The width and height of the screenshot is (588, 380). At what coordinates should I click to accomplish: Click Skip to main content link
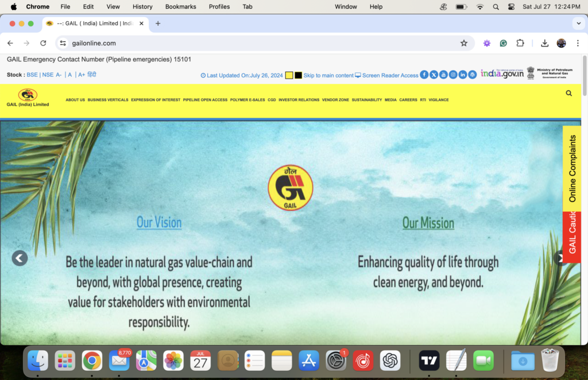coord(328,75)
